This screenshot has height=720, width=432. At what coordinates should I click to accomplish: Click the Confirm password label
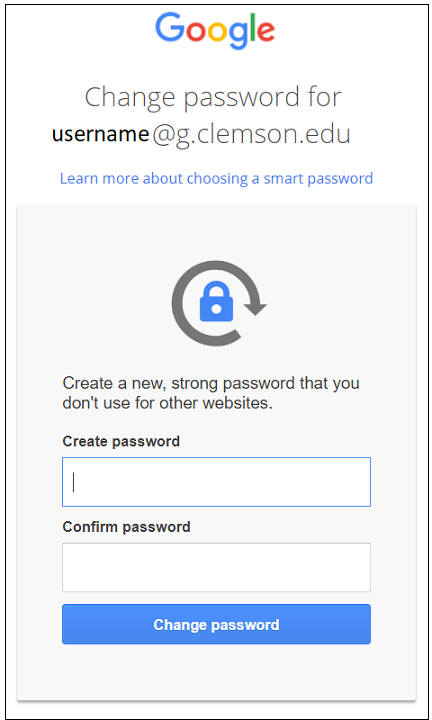pos(126,527)
